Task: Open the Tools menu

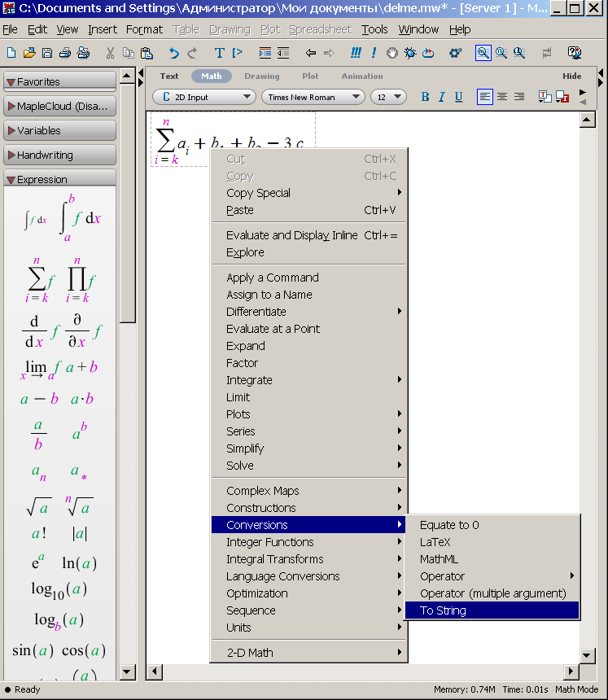Action: point(374,29)
